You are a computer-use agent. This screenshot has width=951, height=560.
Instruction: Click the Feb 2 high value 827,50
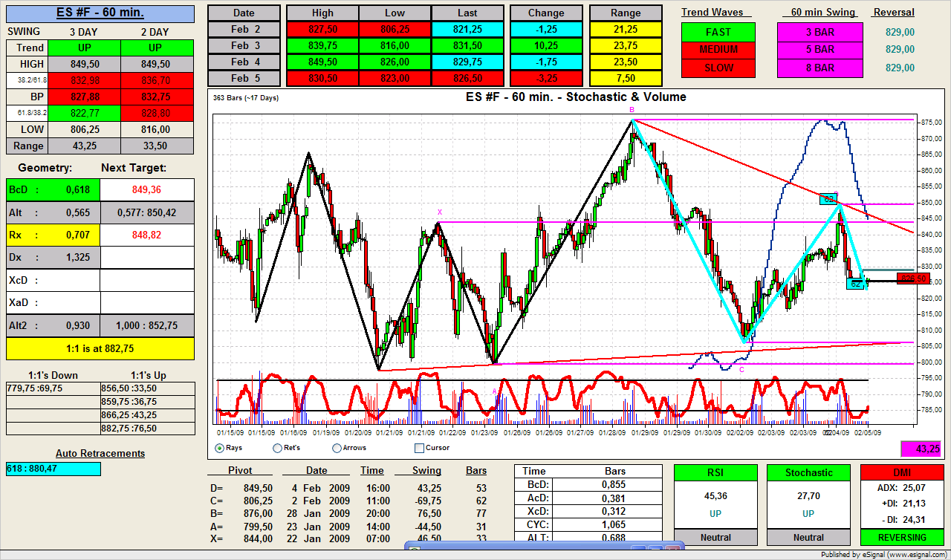point(322,29)
